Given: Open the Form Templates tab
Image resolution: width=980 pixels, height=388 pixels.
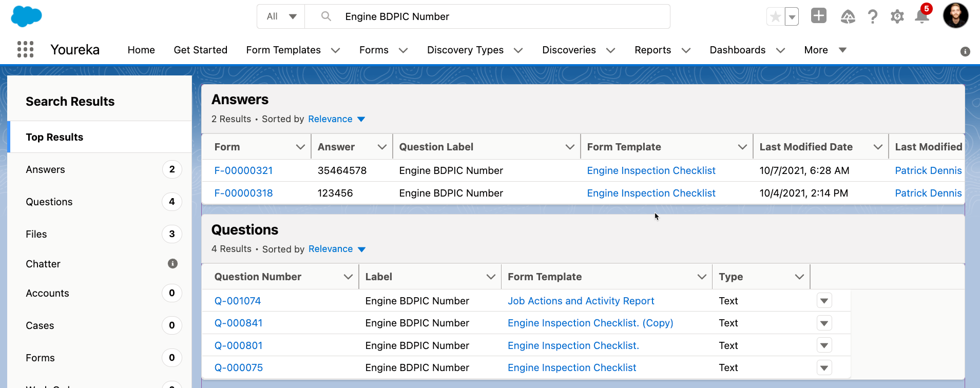Looking at the screenshot, I should 283,50.
